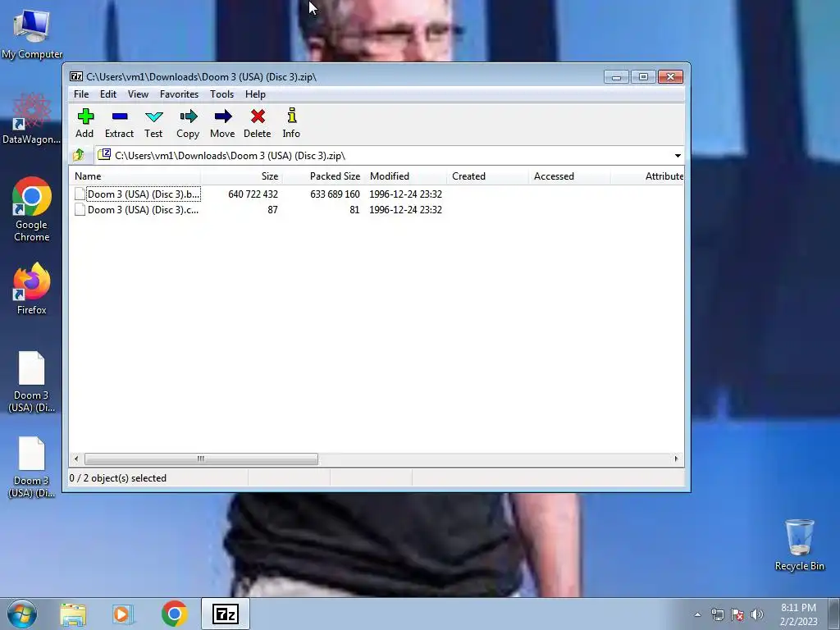840x630 pixels.
Task: Sort by the Size column header
Action: coord(242,176)
